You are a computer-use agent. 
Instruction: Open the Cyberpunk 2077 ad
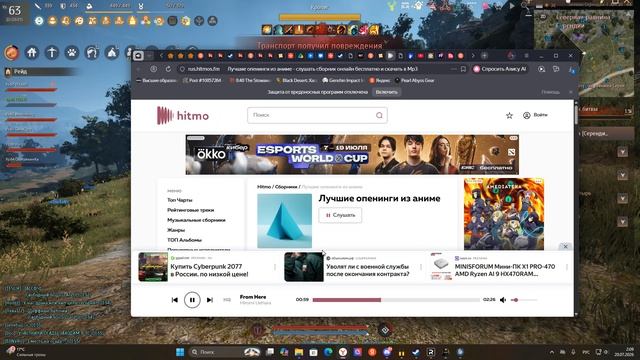click(207, 267)
